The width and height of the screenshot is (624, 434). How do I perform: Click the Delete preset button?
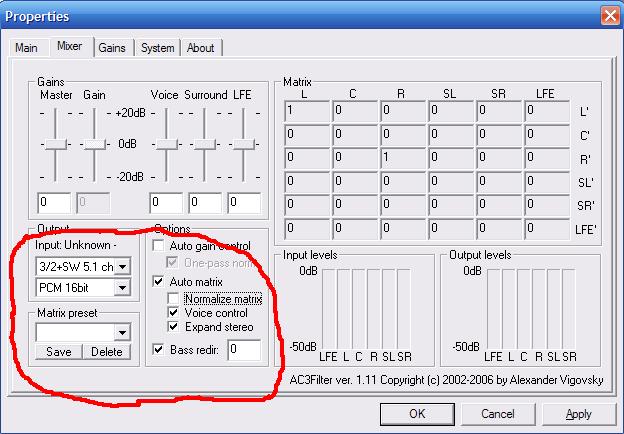coord(107,352)
